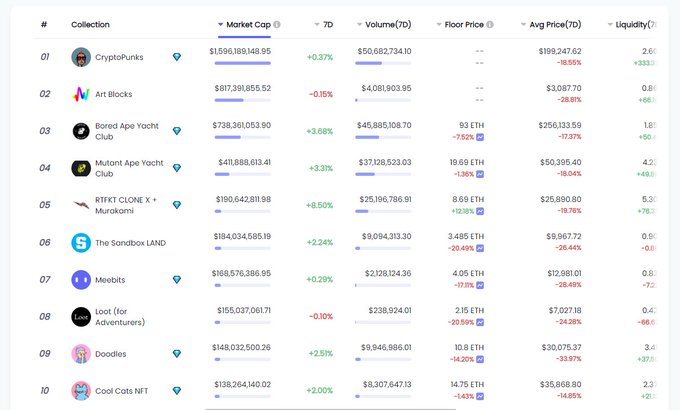Open the floor price chart icon for Loot

coord(480,322)
